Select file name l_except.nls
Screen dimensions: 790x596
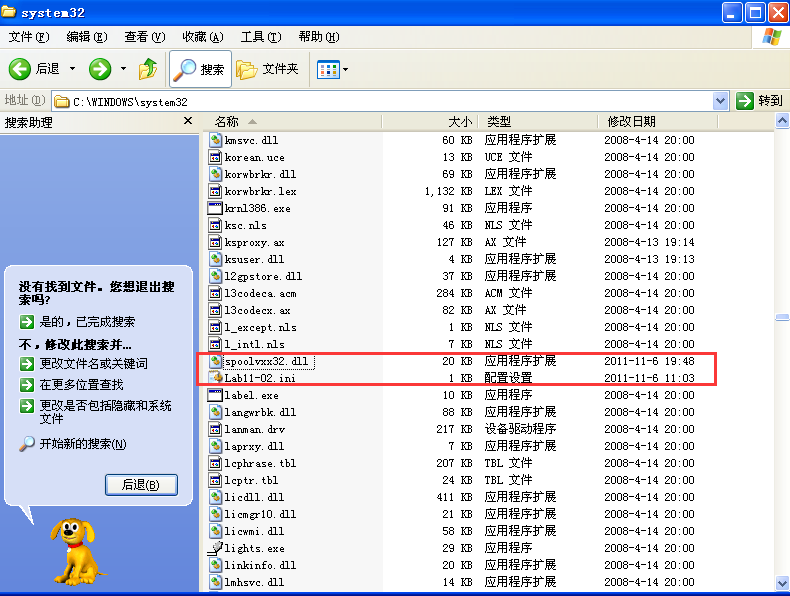(x=260, y=327)
